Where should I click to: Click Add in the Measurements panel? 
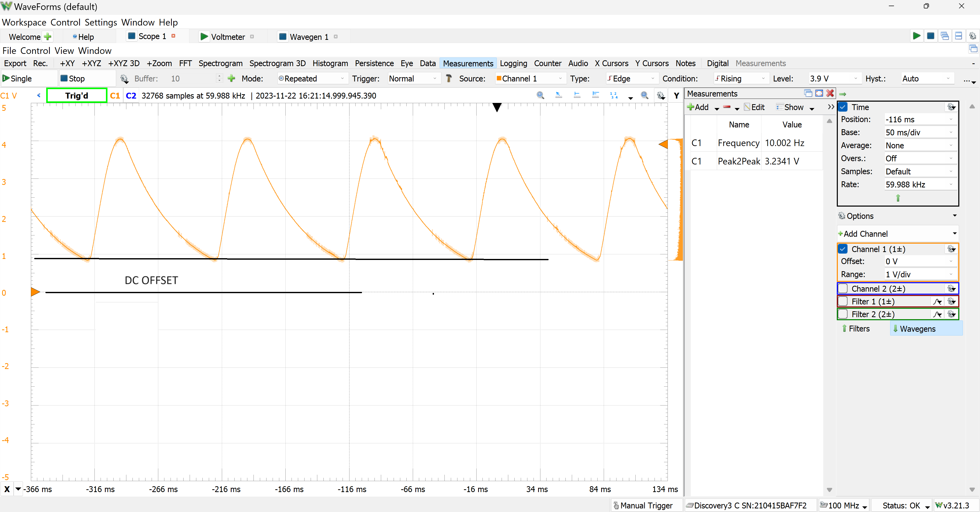(x=698, y=107)
